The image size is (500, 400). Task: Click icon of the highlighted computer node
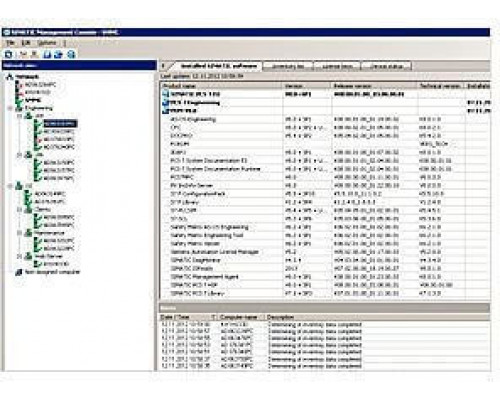point(38,124)
